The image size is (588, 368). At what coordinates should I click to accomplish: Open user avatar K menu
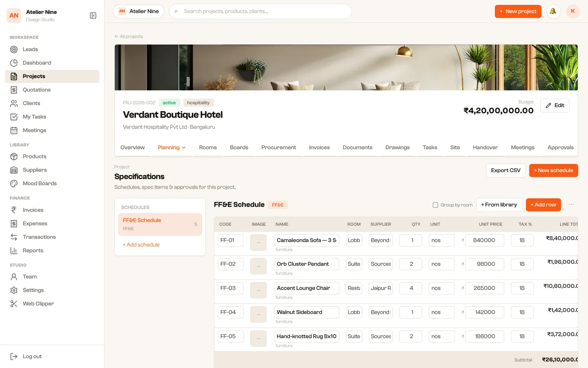573,11
